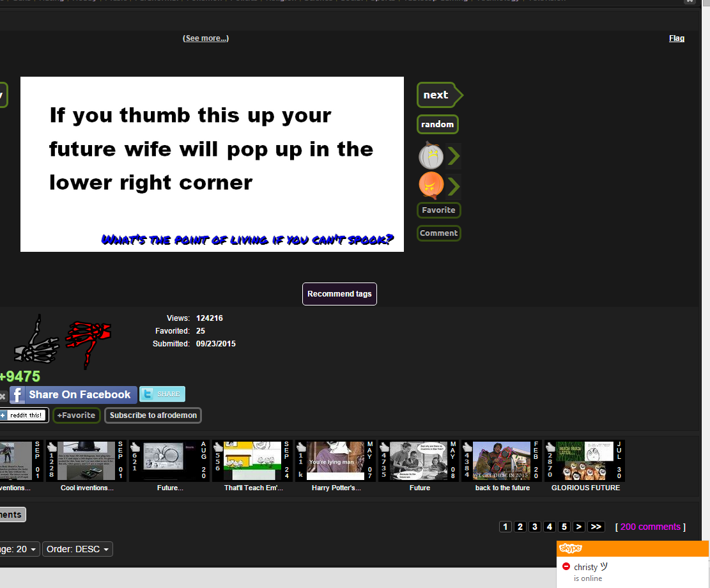Click the Skype logo in the notification
The height and width of the screenshot is (588, 710).
coord(570,548)
